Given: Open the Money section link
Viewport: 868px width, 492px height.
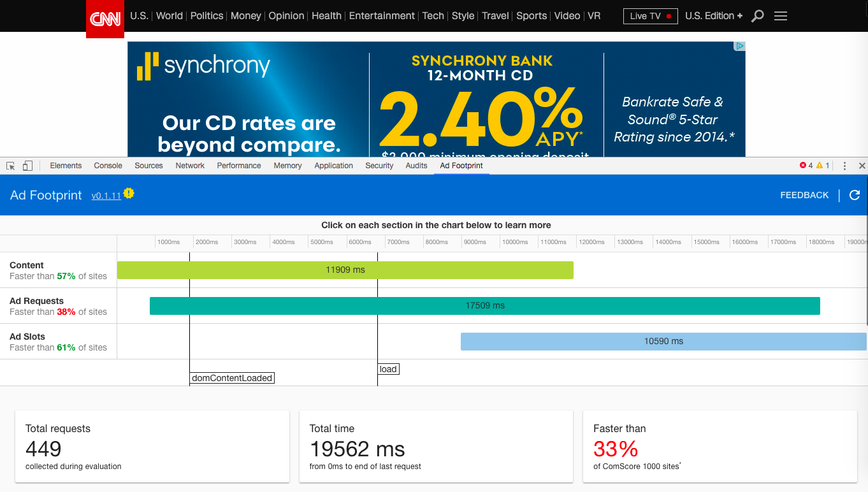Looking at the screenshot, I should pyautogui.click(x=246, y=16).
